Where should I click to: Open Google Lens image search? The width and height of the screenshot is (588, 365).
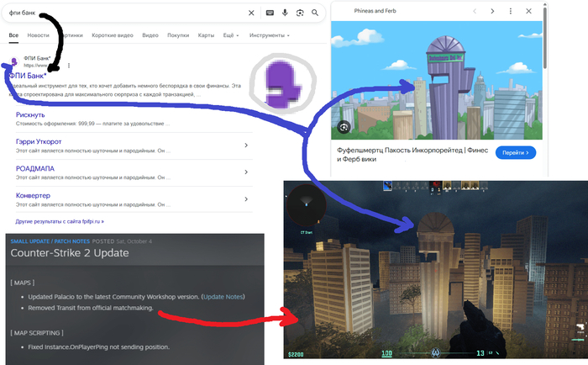point(300,13)
